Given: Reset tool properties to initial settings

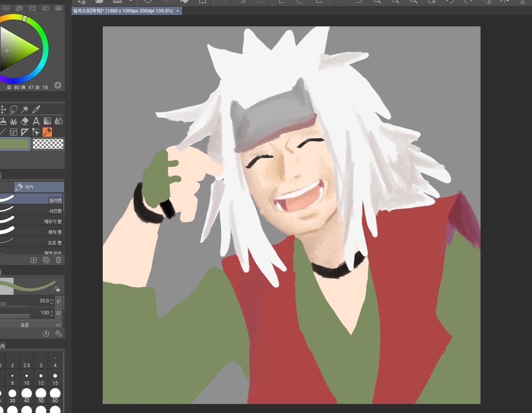Looking at the screenshot, I should 46,334.
